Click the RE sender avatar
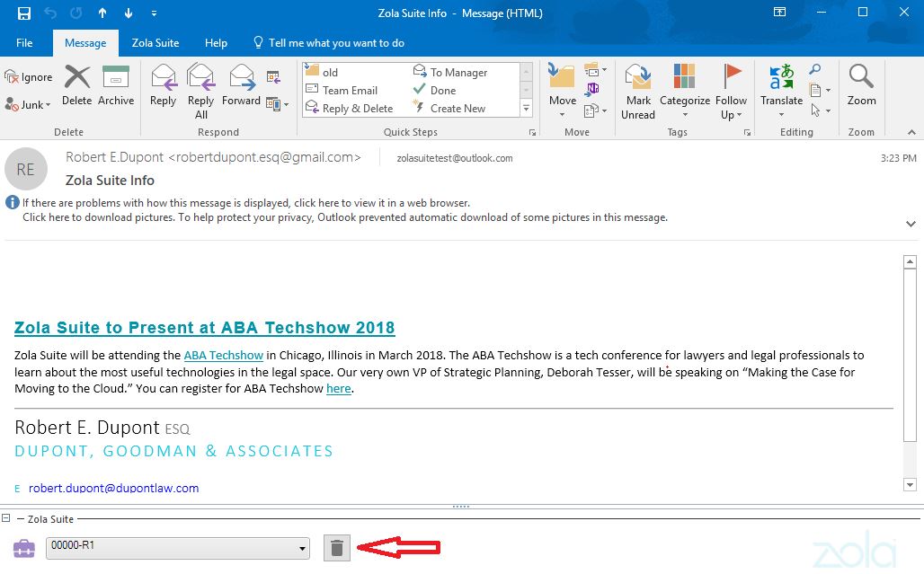Screen dimensions: 924x574 coord(25,170)
